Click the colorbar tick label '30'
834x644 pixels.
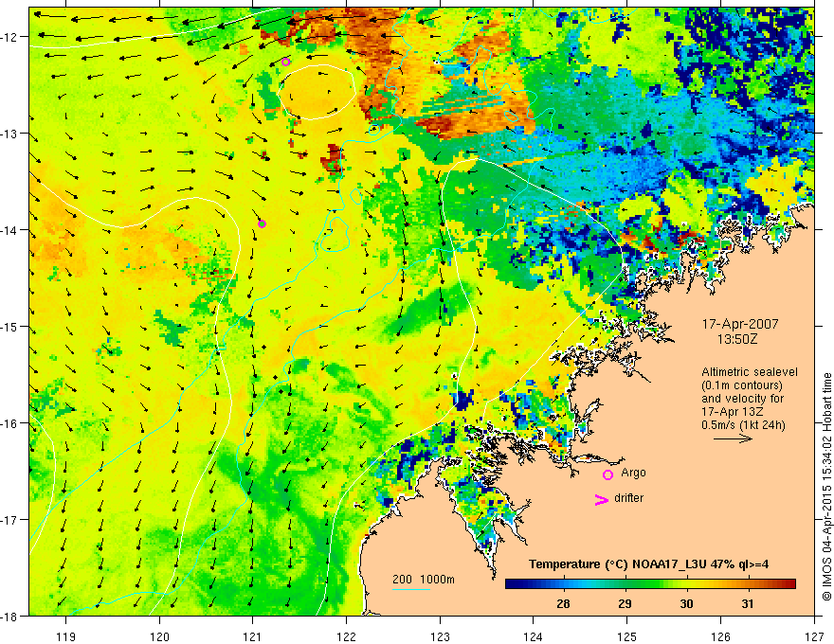click(687, 603)
